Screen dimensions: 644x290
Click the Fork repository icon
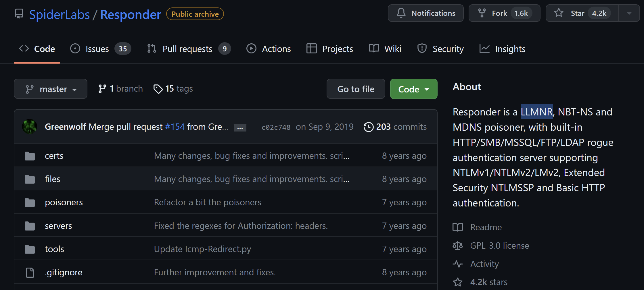[x=482, y=13]
